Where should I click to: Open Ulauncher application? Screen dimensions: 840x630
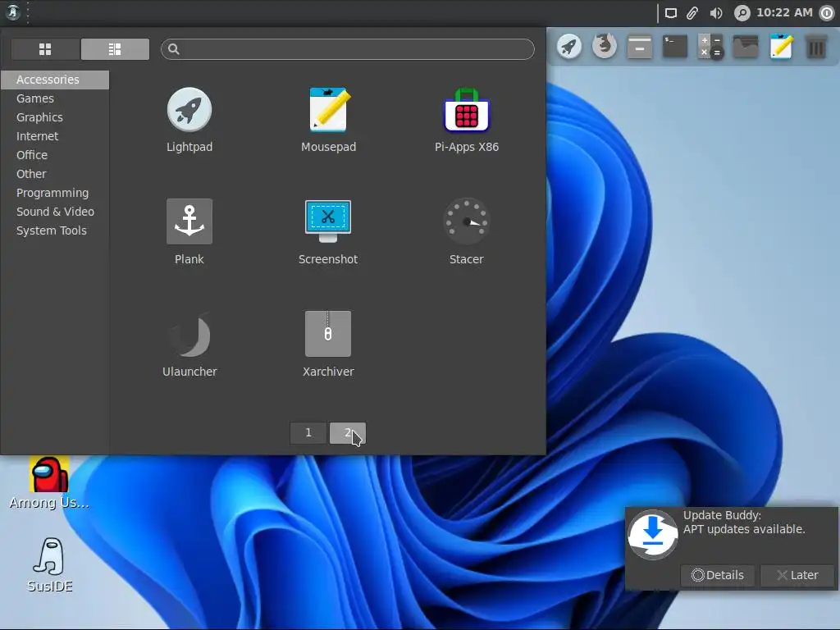click(x=189, y=345)
